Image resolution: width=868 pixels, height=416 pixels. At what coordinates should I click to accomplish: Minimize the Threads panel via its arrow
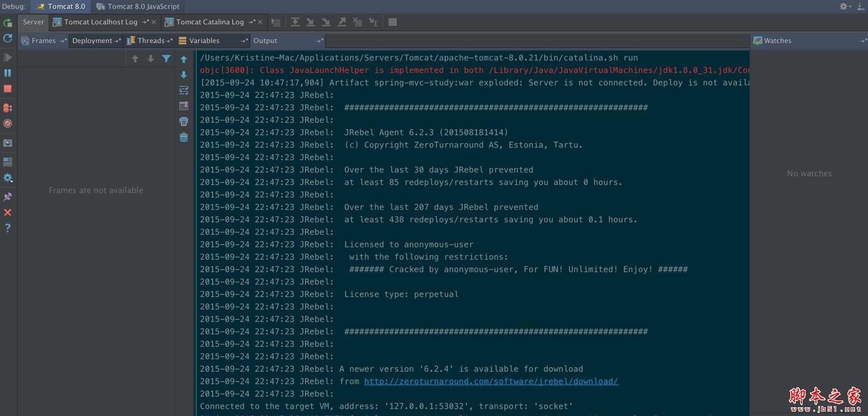(169, 40)
